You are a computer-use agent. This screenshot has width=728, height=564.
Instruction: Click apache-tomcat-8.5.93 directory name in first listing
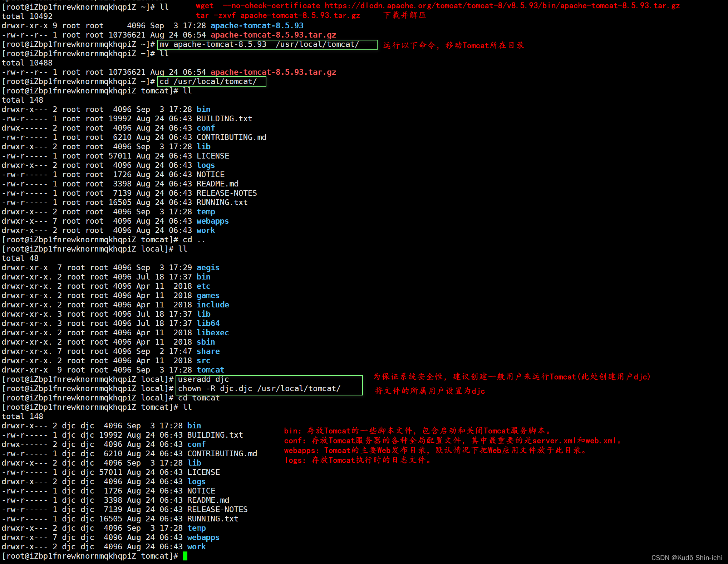(257, 25)
